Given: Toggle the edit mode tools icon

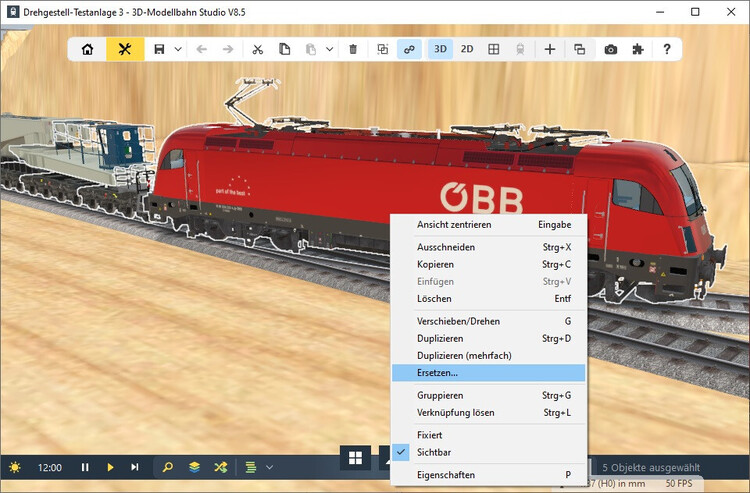Looking at the screenshot, I should coord(125,49).
